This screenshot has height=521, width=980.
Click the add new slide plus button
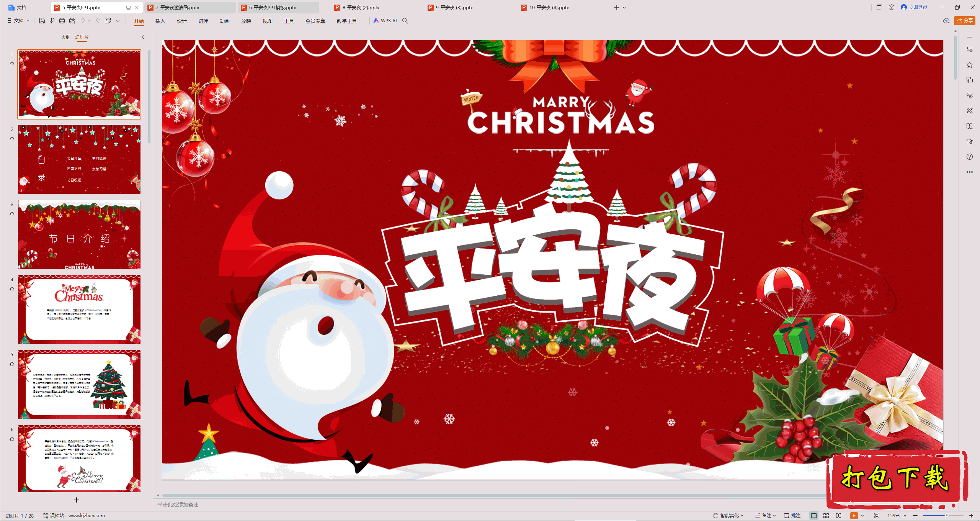tap(77, 500)
